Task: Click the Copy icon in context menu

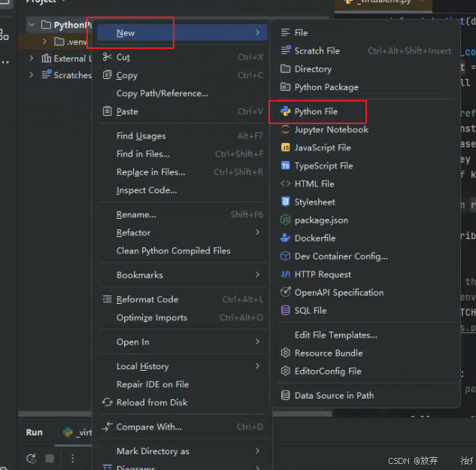Action: [x=107, y=74]
